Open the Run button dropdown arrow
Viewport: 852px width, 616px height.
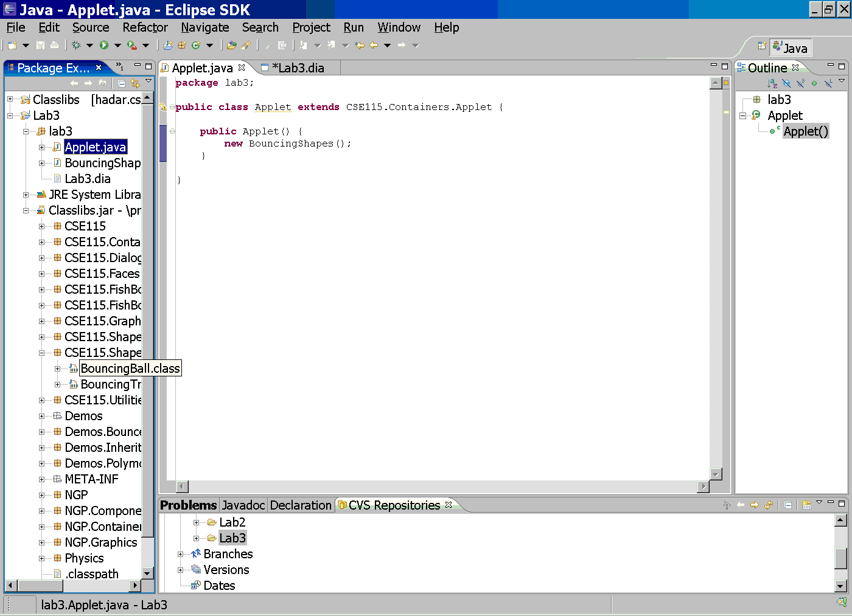pos(117,45)
